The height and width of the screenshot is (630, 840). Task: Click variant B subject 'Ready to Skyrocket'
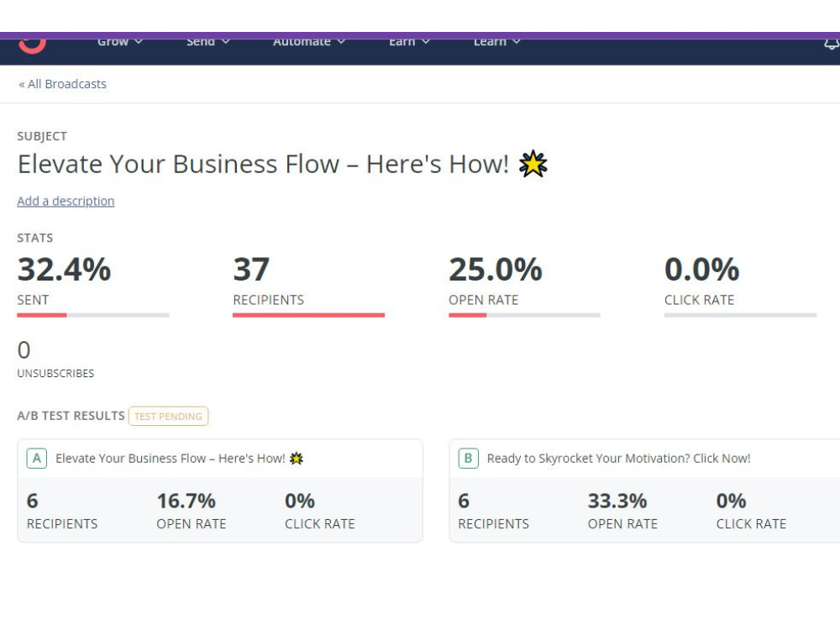619,459
